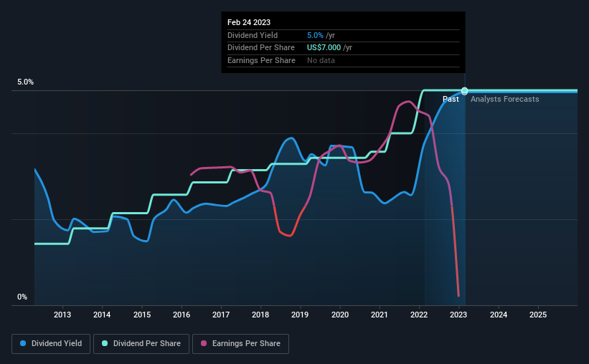
Task: Click the US$7.000 dividend per share value
Action: 324,48
